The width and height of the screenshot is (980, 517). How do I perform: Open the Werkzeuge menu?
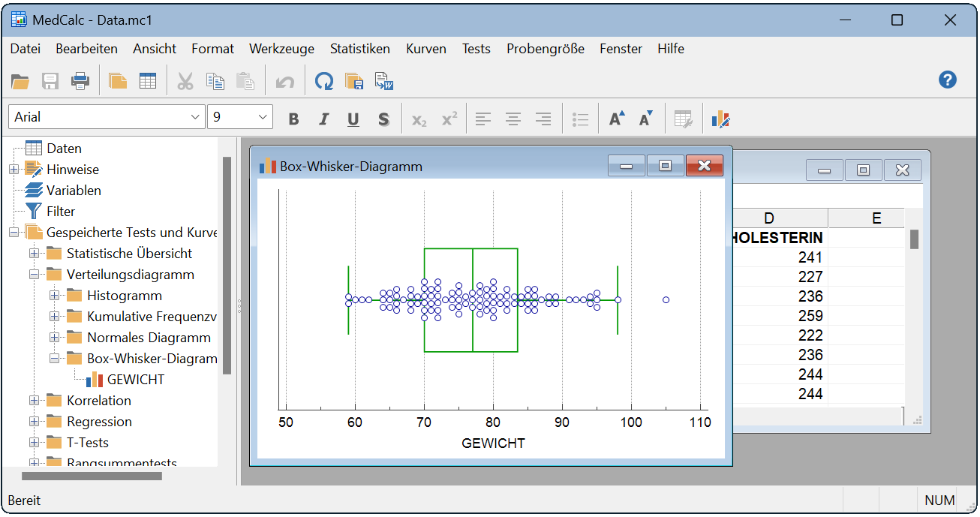pyautogui.click(x=282, y=49)
